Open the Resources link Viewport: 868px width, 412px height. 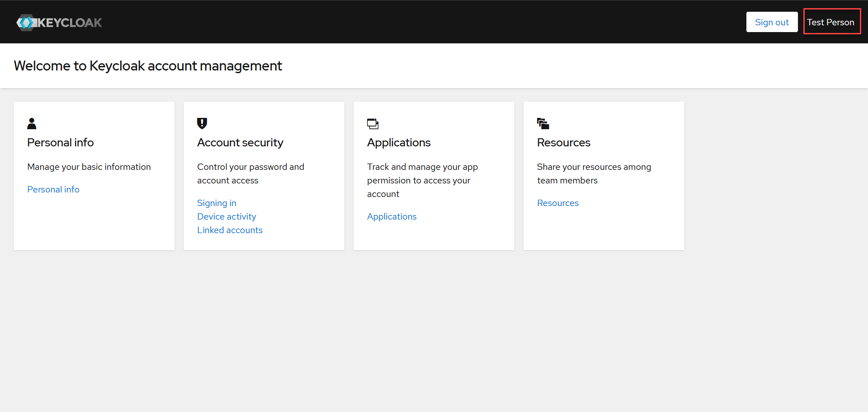557,203
